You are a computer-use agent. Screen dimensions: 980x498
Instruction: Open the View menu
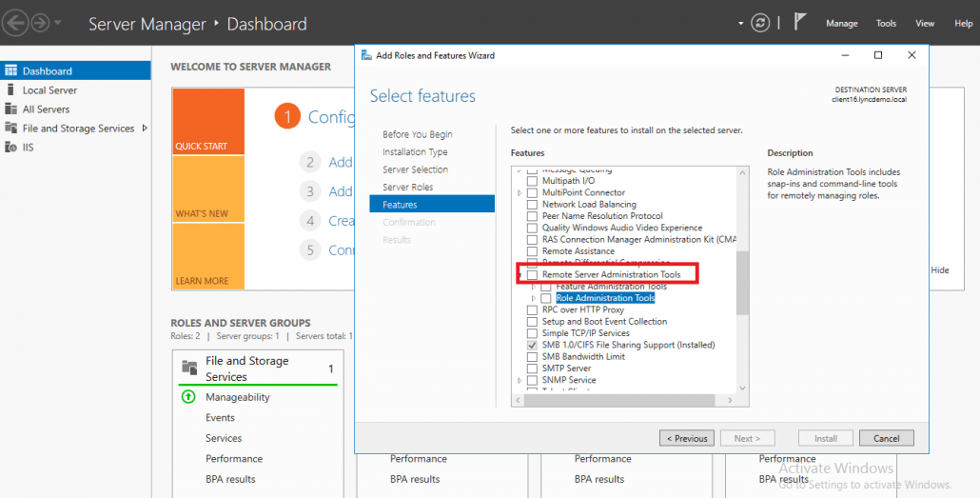click(x=925, y=23)
